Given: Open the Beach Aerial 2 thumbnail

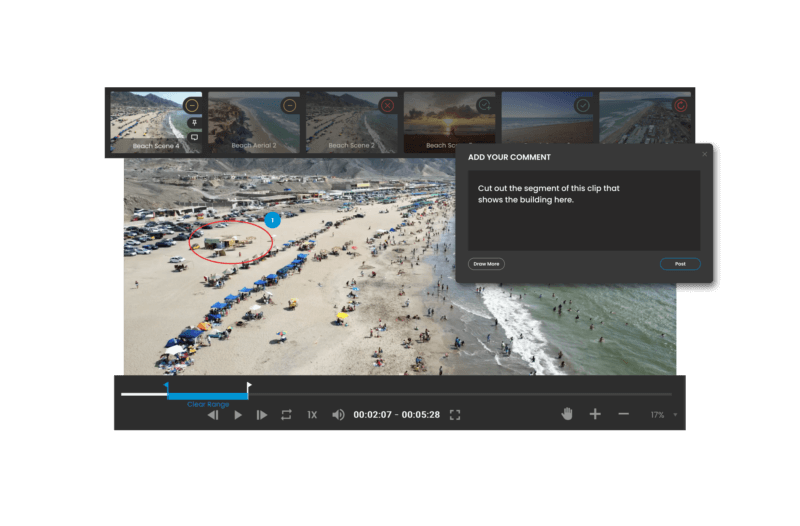Looking at the screenshot, I should coord(254,122).
